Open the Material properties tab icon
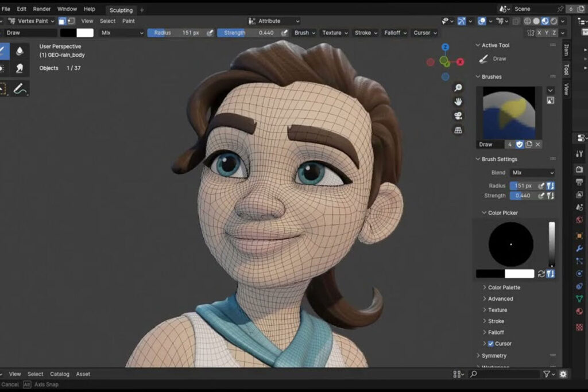This screenshot has width=588, height=392. [x=579, y=311]
